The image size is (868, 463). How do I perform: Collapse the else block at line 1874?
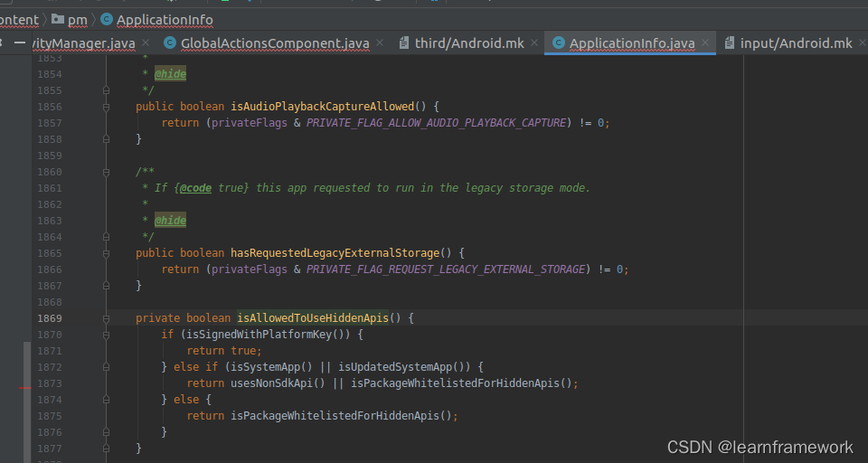point(107,400)
